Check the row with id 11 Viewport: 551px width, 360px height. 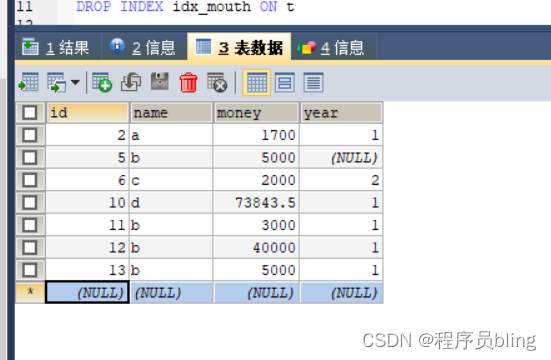30,225
